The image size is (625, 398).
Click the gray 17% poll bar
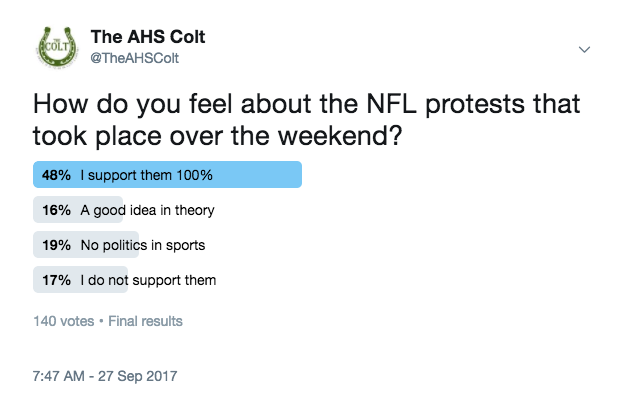pyautogui.click(x=80, y=280)
